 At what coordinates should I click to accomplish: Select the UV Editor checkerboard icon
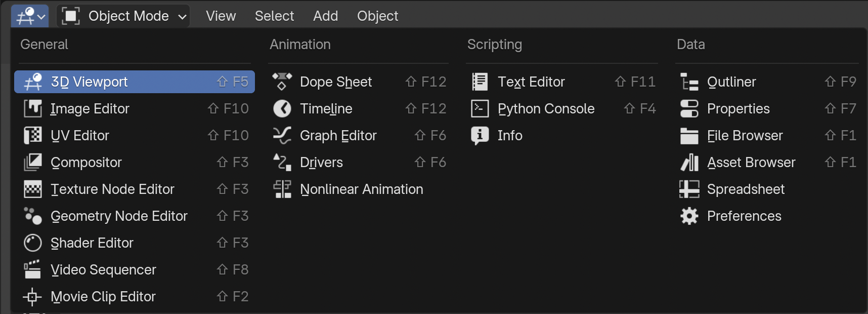(33, 135)
